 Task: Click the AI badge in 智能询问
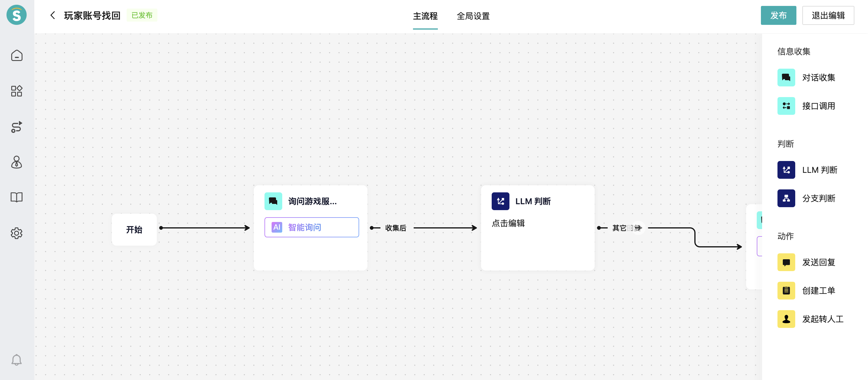(x=277, y=227)
